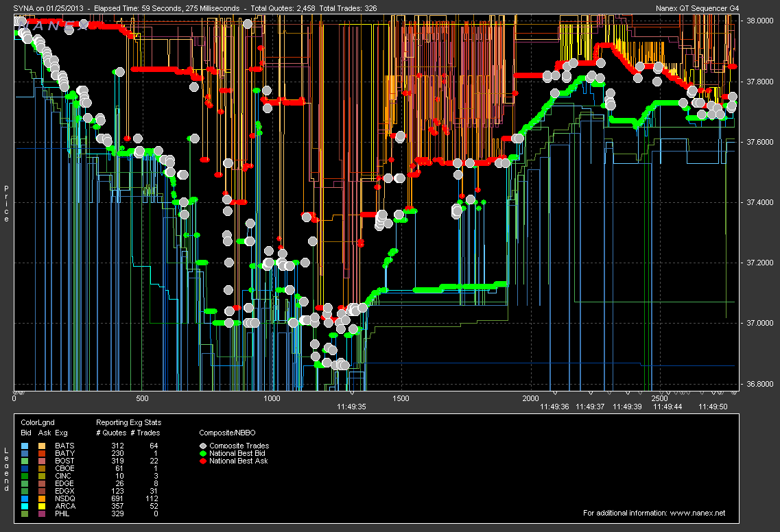Image resolution: width=780 pixels, height=532 pixels.
Task: Click the 36.8000 price axis label
Action: (x=759, y=384)
